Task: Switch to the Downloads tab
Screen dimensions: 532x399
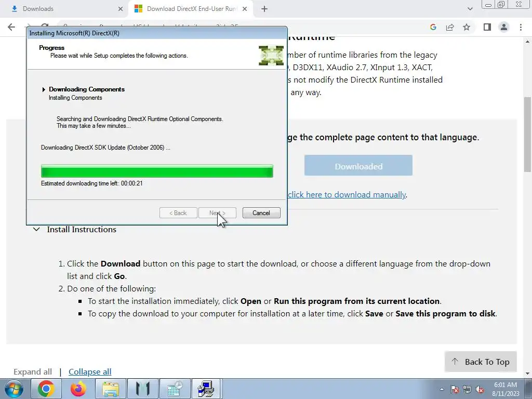Action: pyautogui.click(x=64, y=9)
